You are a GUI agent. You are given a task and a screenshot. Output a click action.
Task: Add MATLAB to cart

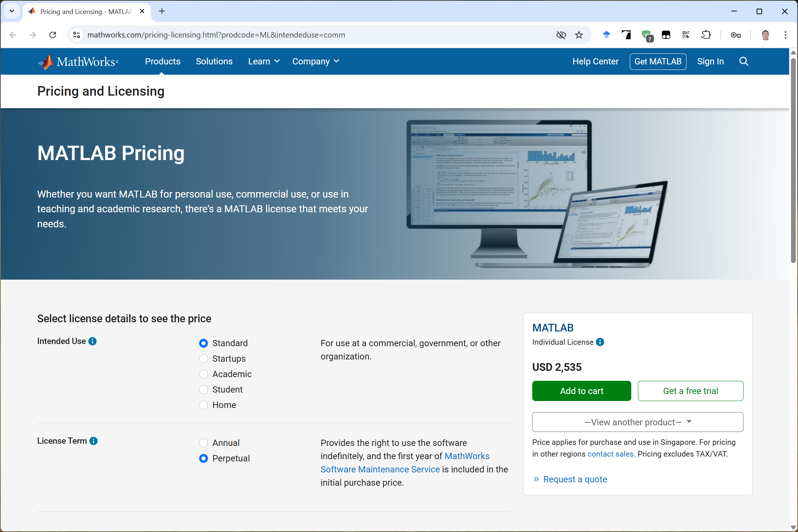[582, 391]
